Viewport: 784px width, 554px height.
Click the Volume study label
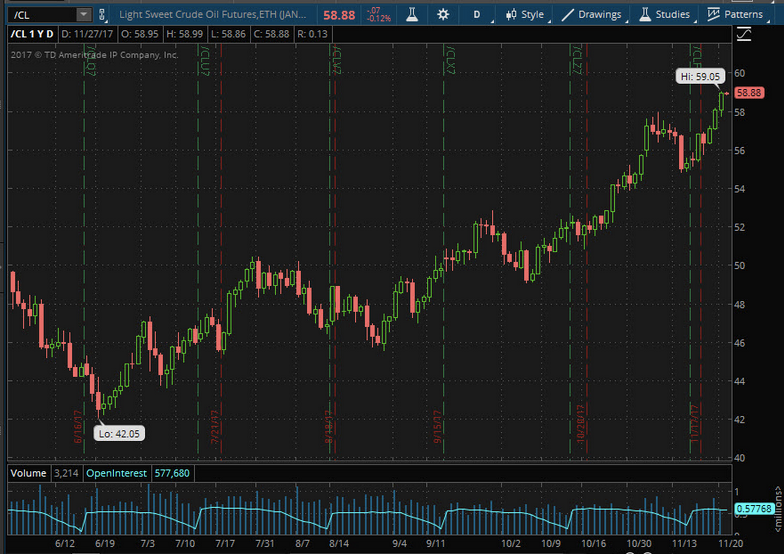pyautogui.click(x=28, y=473)
